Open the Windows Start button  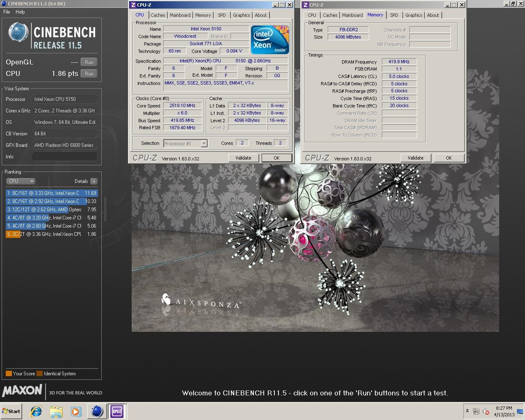point(11,411)
